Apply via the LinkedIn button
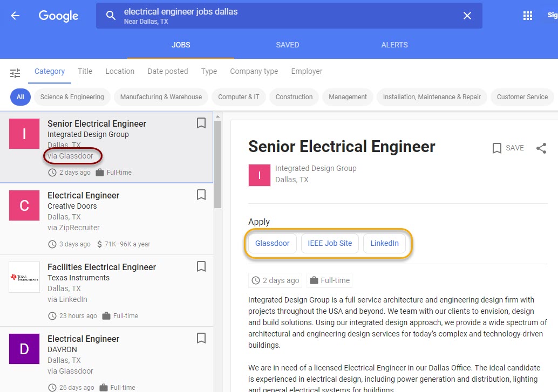558x392 pixels. click(384, 243)
